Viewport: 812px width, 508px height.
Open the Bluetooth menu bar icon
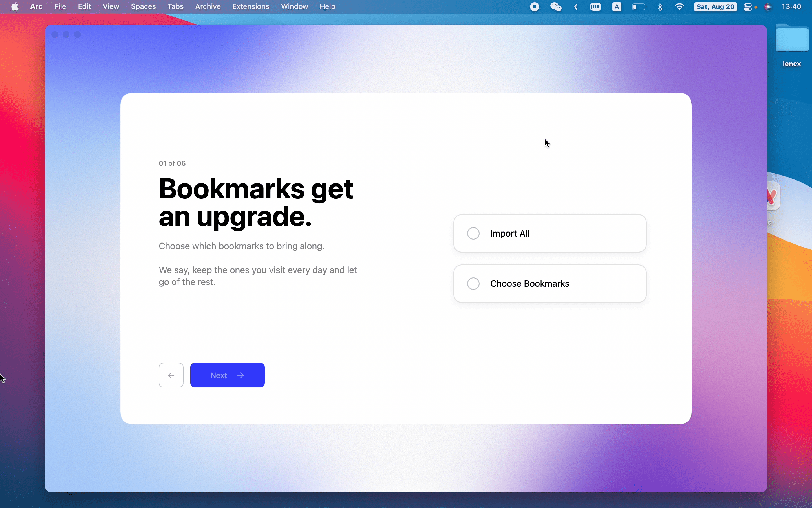click(660, 7)
